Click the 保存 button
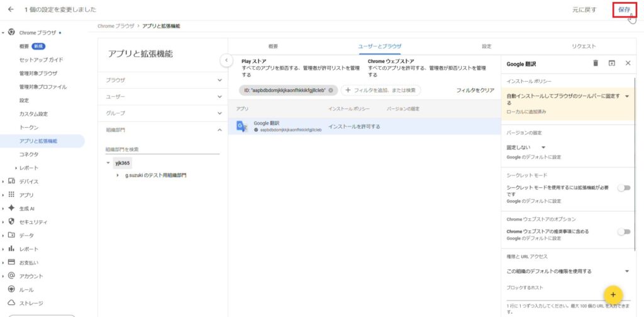Image resolution: width=644 pixels, height=317 pixels. [x=623, y=9]
